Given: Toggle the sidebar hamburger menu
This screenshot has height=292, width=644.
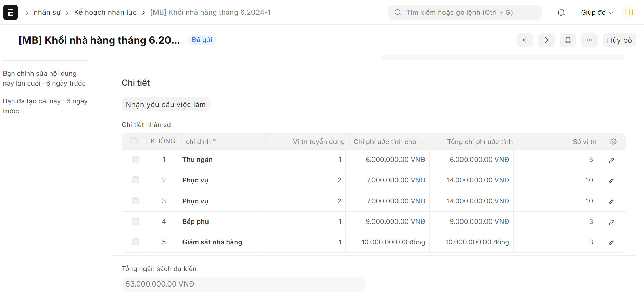Looking at the screenshot, I should tap(8, 40).
